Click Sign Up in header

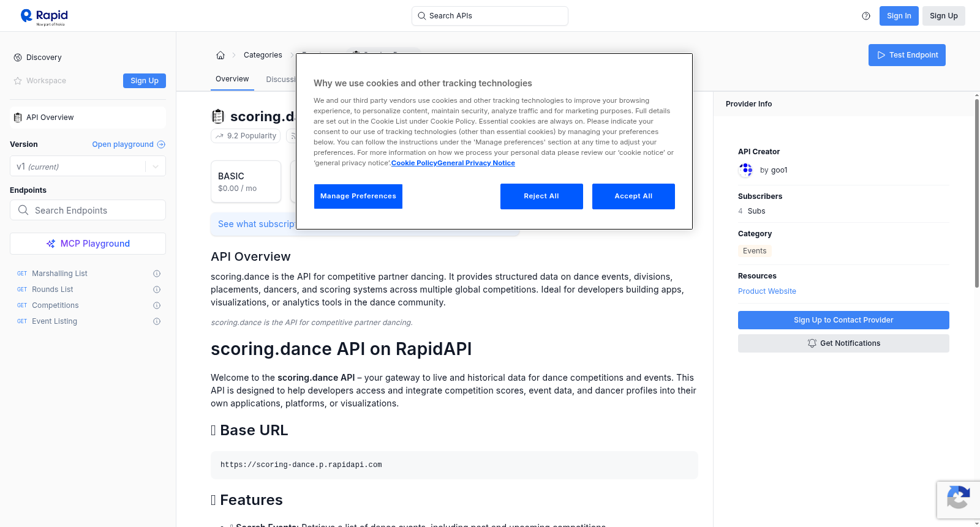pos(944,16)
